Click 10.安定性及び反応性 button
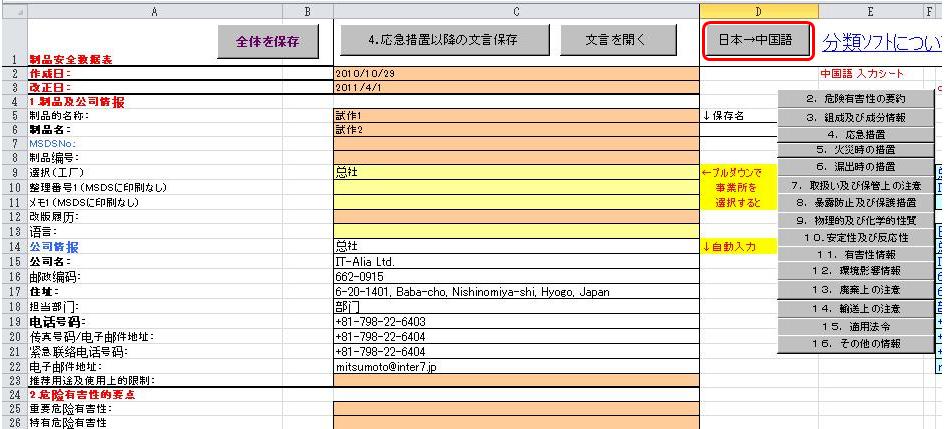 coord(855,237)
